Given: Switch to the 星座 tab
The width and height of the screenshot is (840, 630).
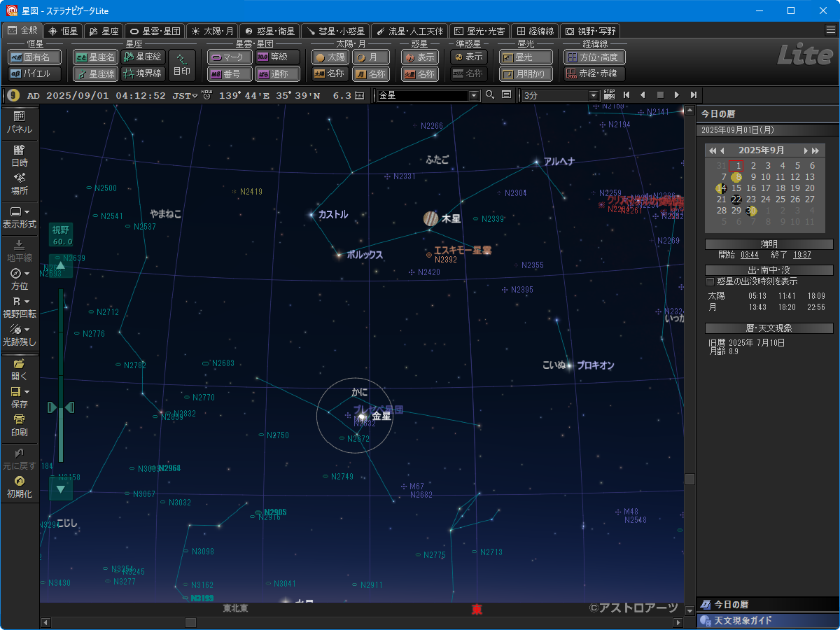Looking at the screenshot, I should click(103, 31).
